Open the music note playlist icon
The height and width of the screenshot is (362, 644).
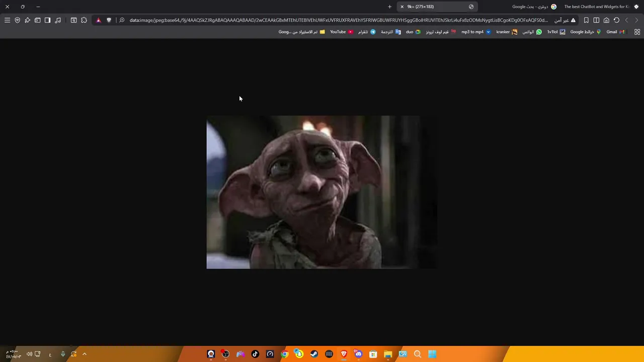pyautogui.click(x=58, y=20)
